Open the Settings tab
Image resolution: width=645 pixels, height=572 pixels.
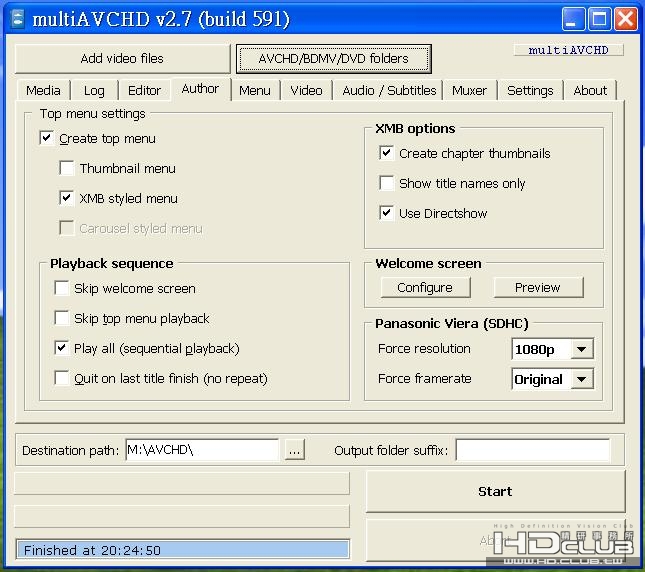click(530, 90)
